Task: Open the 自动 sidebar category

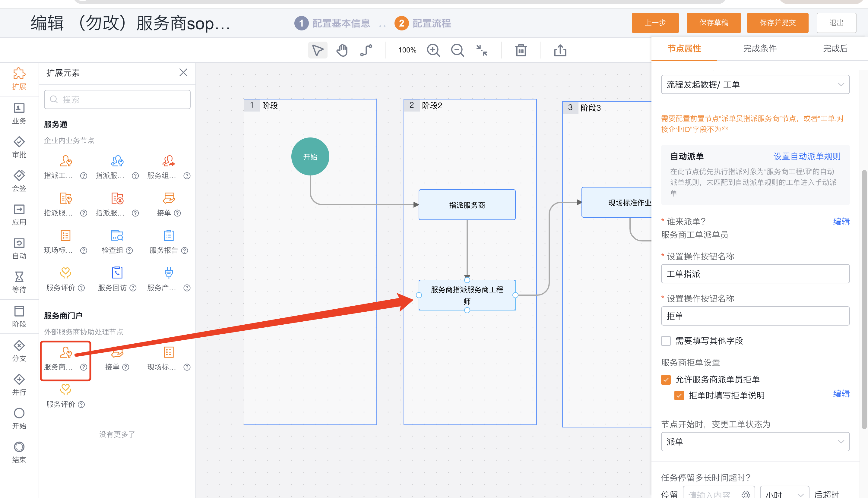Action: (19, 249)
